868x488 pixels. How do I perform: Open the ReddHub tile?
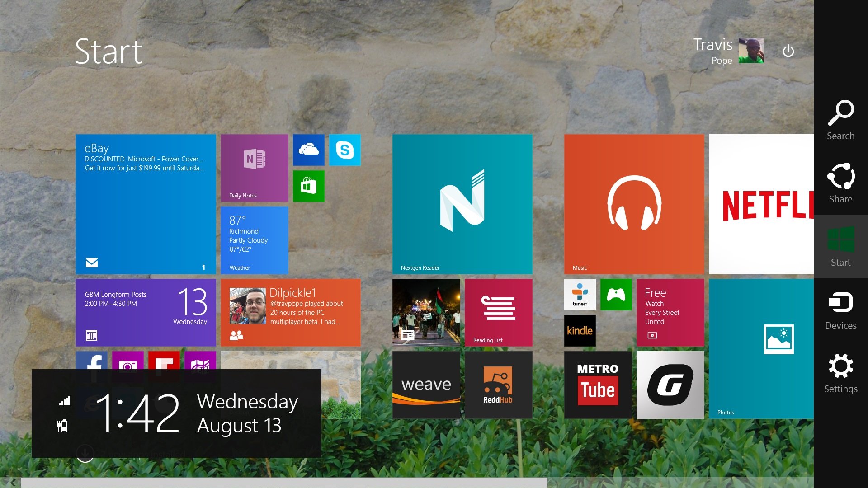point(499,385)
